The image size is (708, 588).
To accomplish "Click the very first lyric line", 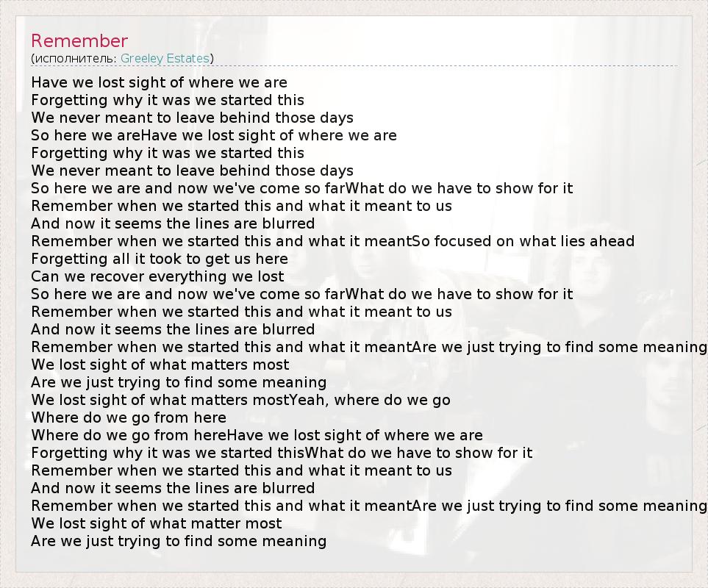I will pos(159,82).
